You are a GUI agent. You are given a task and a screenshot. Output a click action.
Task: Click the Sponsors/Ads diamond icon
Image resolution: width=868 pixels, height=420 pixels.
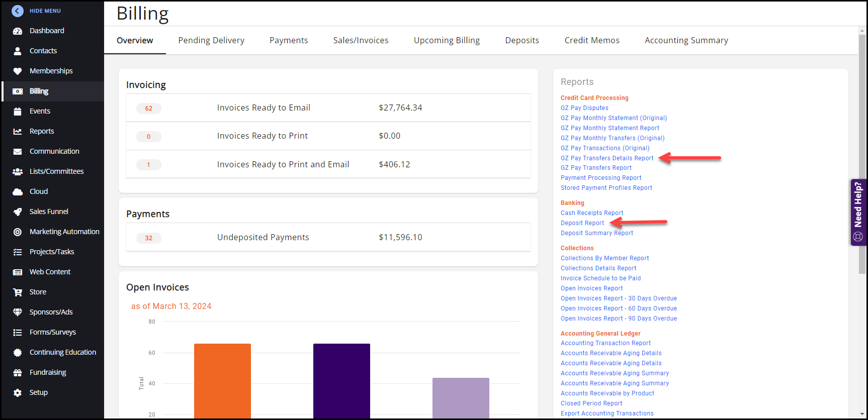[x=18, y=312]
